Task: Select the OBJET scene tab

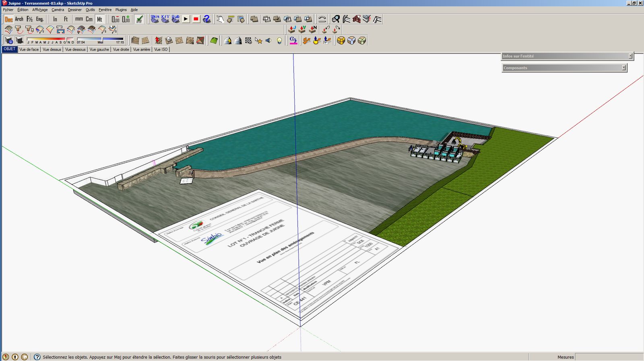Action: tap(10, 49)
